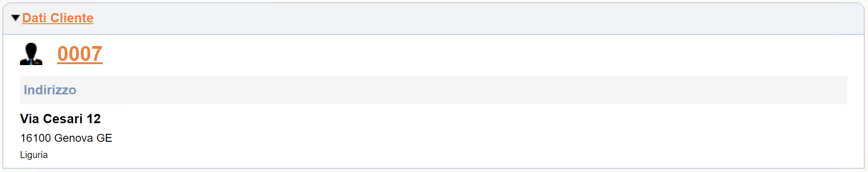Click the house number 12

coord(94,119)
